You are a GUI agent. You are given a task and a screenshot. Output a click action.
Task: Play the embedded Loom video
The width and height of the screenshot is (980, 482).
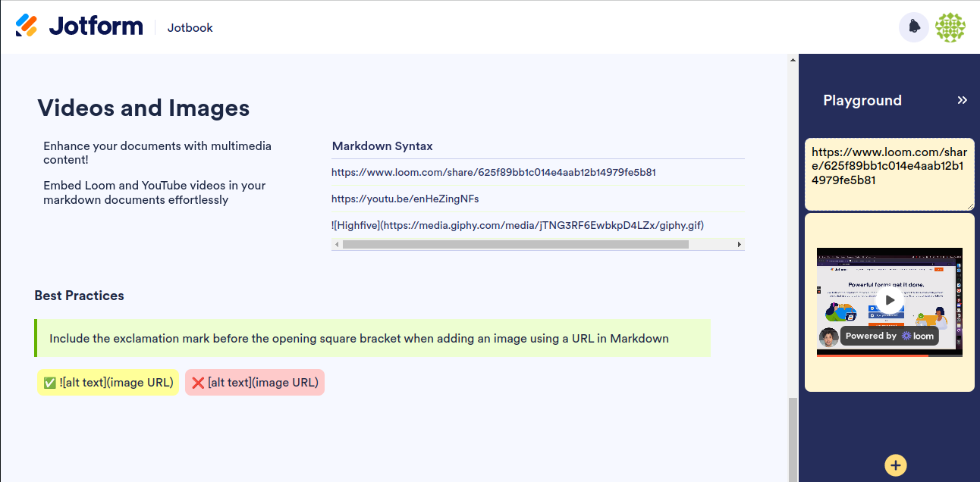pos(890,300)
